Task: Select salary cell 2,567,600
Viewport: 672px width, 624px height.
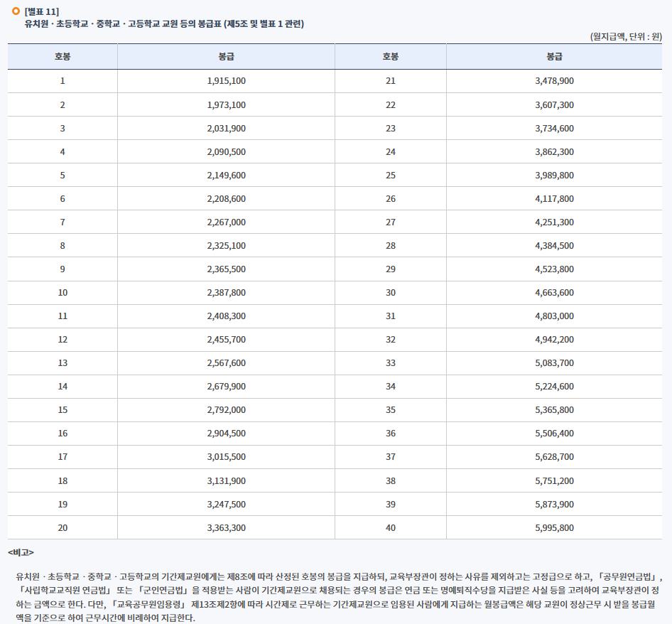Action: [x=227, y=363]
